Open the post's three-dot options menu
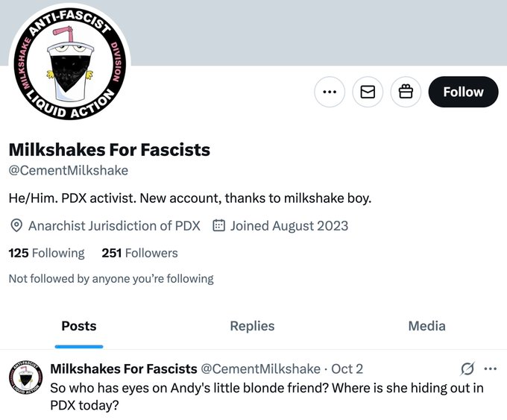Screen dimensions: 507x420 490,369
